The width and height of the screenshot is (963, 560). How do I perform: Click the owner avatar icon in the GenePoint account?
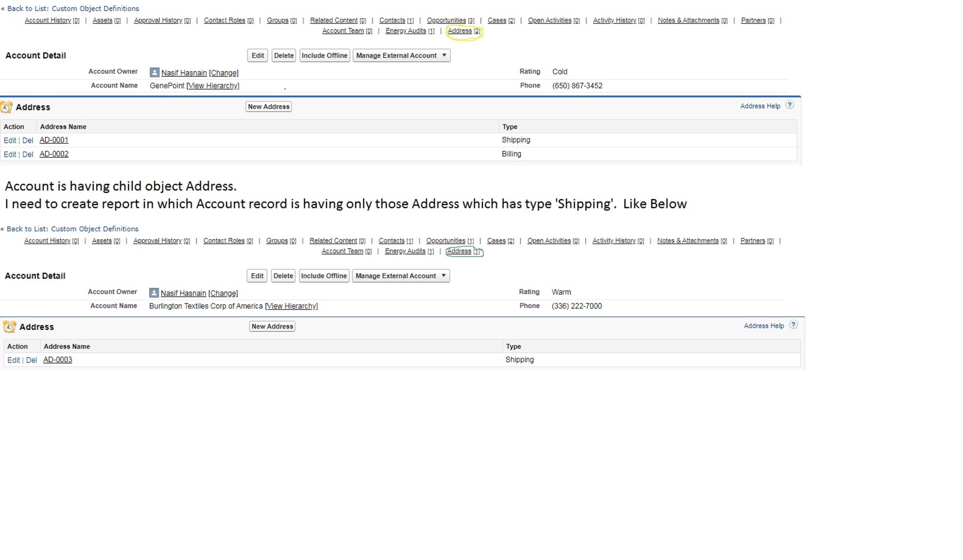(154, 72)
